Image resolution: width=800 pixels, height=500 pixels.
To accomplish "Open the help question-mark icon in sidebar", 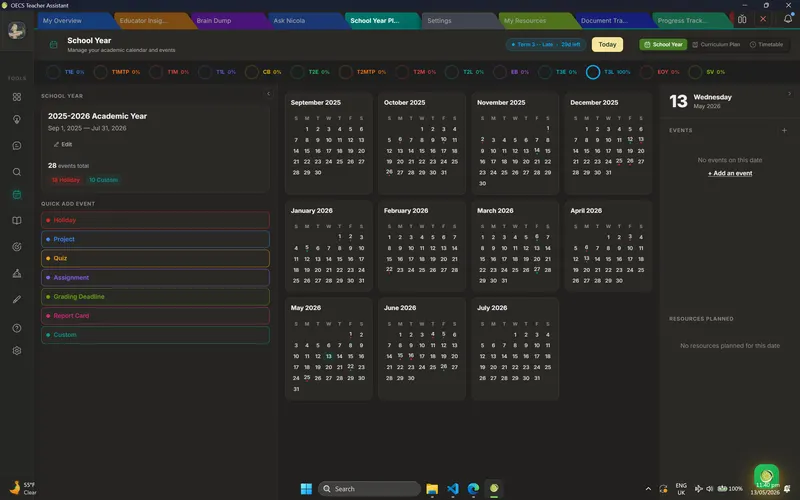I will coord(17,328).
